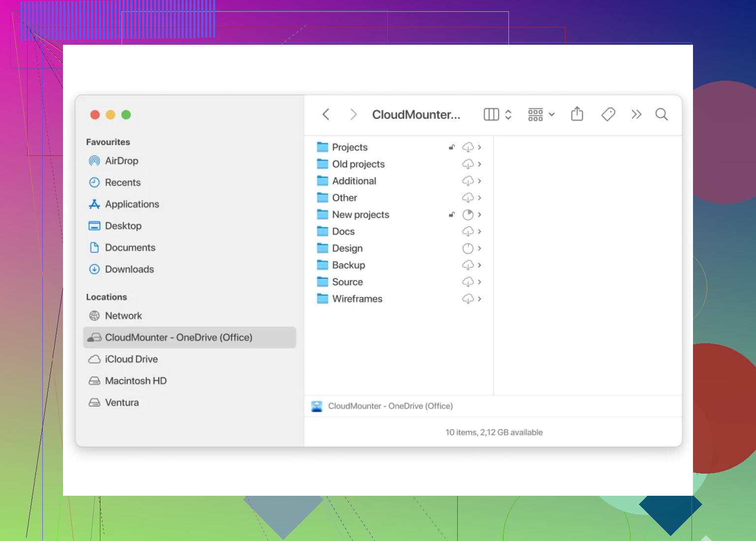Select the Wireframes folder
756x541 pixels.
pos(399,299)
